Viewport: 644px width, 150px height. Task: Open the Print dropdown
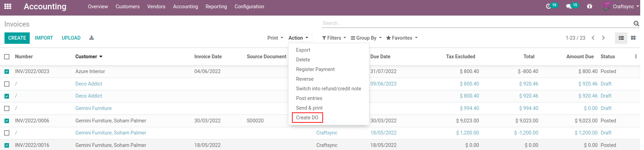[275, 38]
